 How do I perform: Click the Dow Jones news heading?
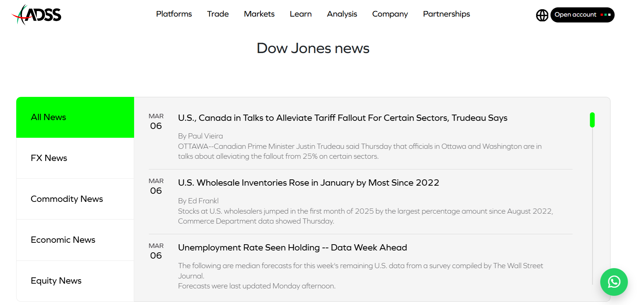click(313, 48)
